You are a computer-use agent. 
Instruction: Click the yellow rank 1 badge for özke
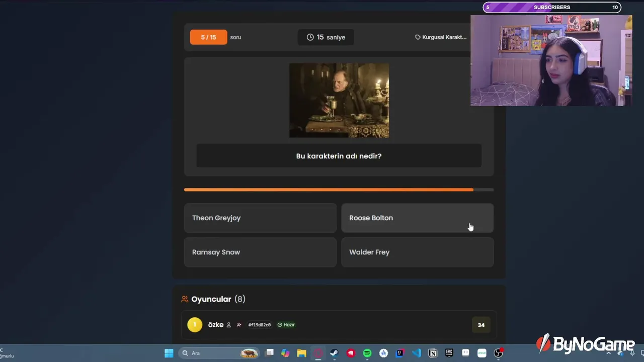[195, 325]
